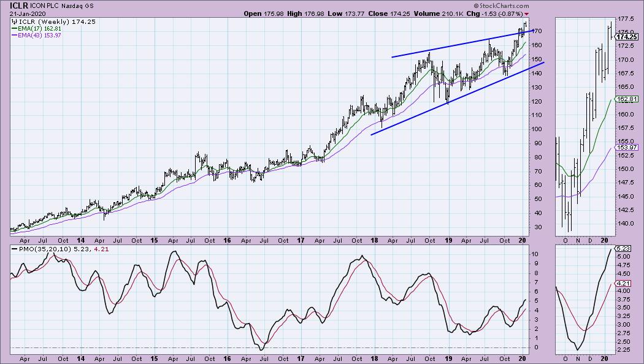Click the 4.21 signal tag in zoom panel
The width and height of the screenshot is (644, 364).
pos(624,283)
